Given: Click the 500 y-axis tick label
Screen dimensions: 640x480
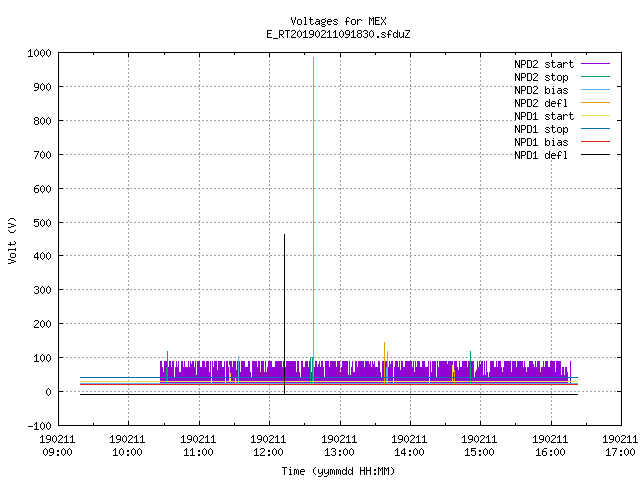Looking at the screenshot, I should point(42,222).
